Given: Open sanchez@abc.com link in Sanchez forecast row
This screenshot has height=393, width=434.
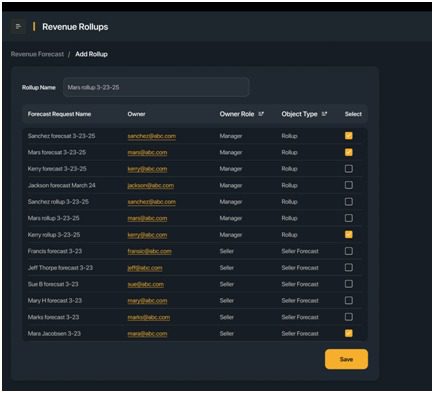Looking at the screenshot, I should point(152,136).
